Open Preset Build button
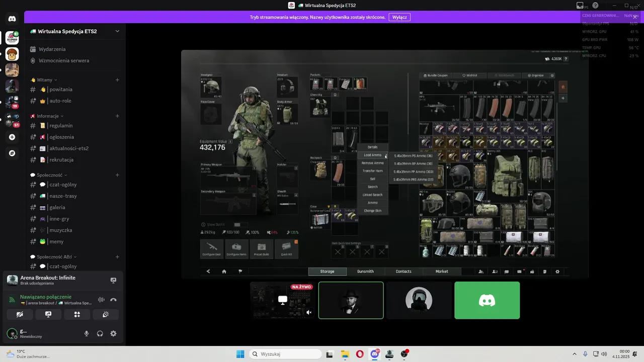 (x=262, y=249)
